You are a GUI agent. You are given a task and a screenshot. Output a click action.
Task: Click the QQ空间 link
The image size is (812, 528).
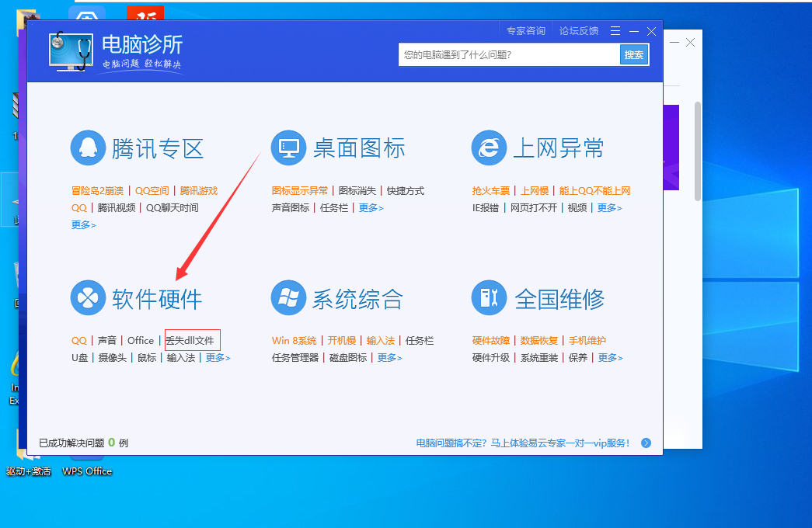[x=152, y=191]
